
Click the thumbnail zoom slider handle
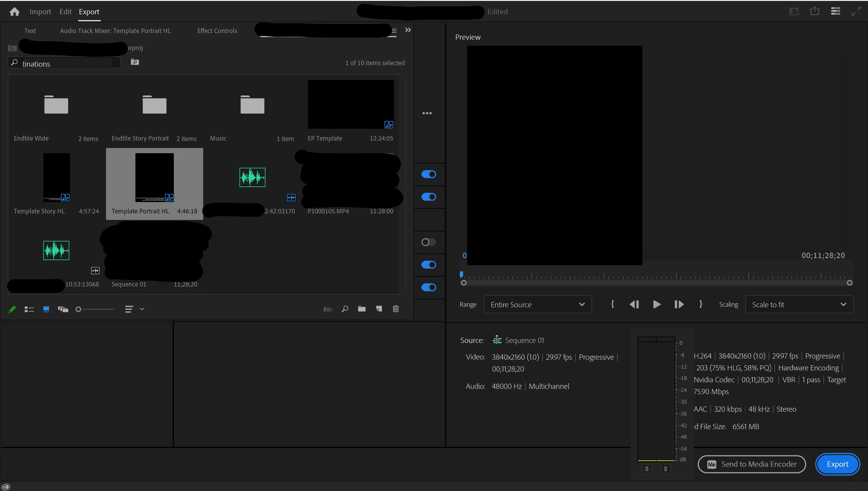(78, 309)
